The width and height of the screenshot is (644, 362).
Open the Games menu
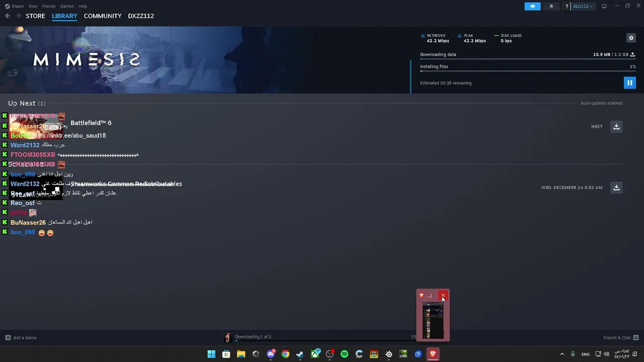(x=67, y=6)
